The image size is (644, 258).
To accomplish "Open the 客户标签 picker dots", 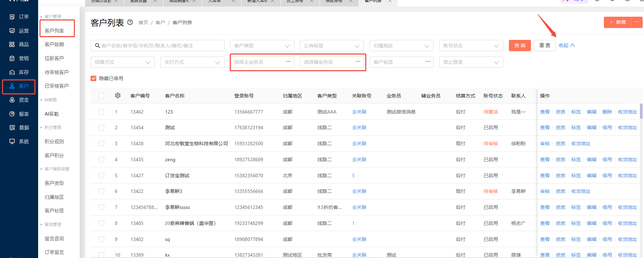I will tap(428, 62).
